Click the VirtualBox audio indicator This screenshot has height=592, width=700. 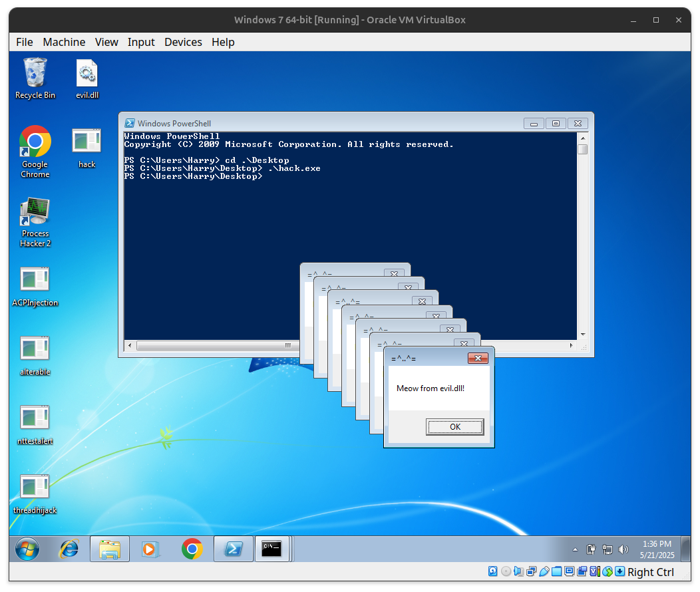(518, 571)
